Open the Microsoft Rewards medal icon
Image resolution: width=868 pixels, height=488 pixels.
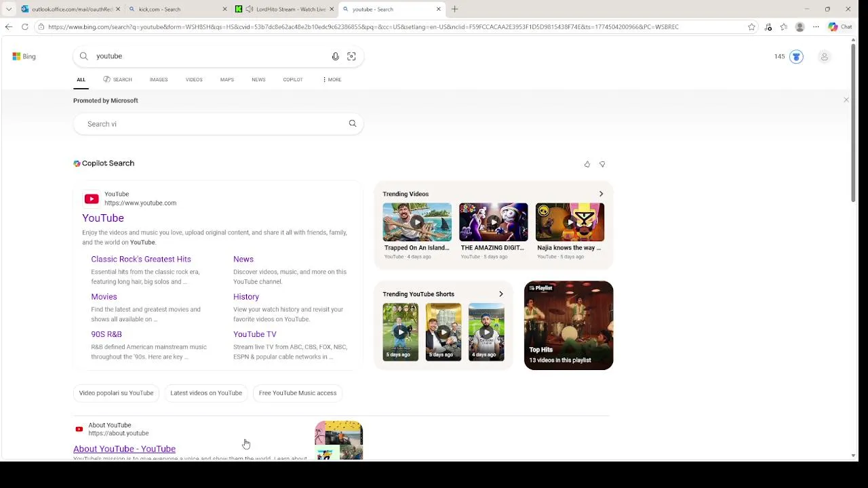pos(796,57)
